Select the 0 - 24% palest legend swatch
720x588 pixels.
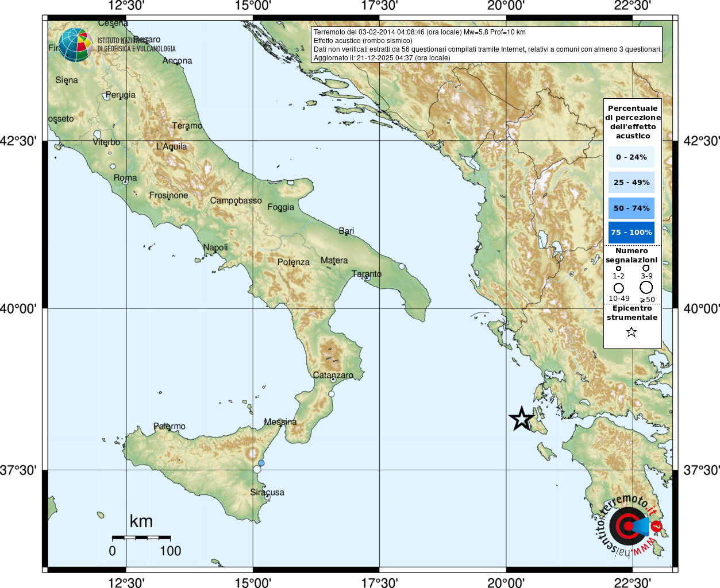pyautogui.click(x=631, y=157)
